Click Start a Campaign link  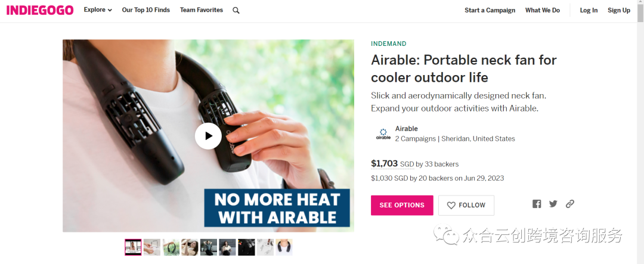tap(490, 10)
